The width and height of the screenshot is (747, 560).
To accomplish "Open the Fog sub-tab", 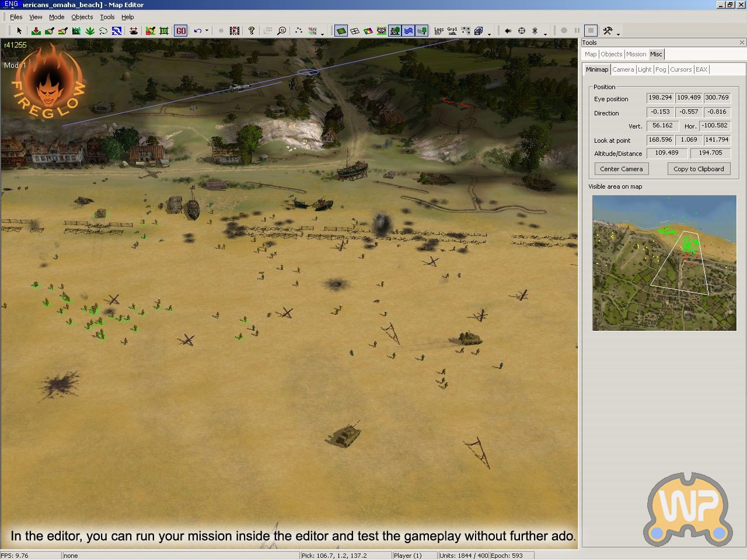I will click(x=661, y=69).
